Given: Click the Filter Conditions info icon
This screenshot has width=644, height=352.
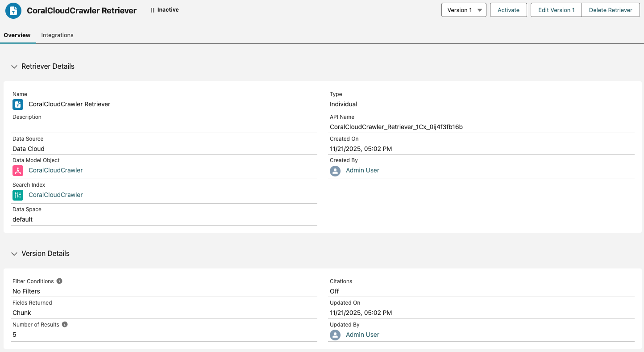Looking at the screenshot, I should pyautogui.click(x=59, y=281).
